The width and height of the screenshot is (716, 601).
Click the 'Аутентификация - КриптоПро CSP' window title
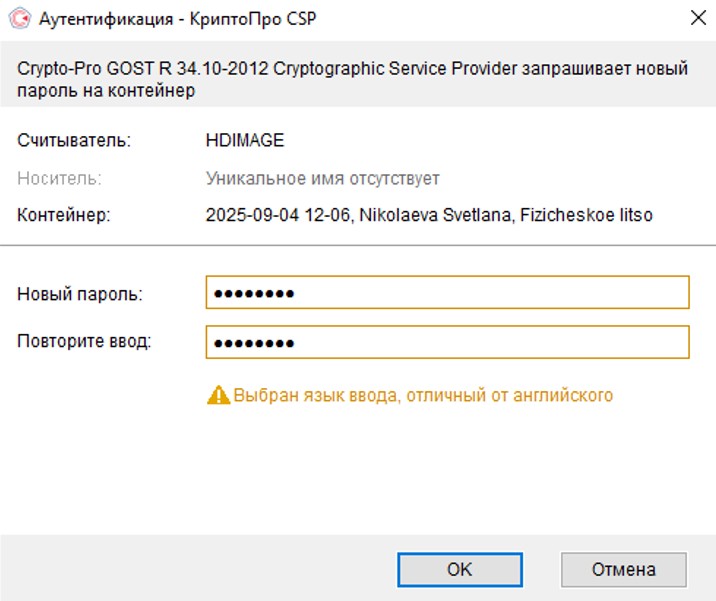178,19
